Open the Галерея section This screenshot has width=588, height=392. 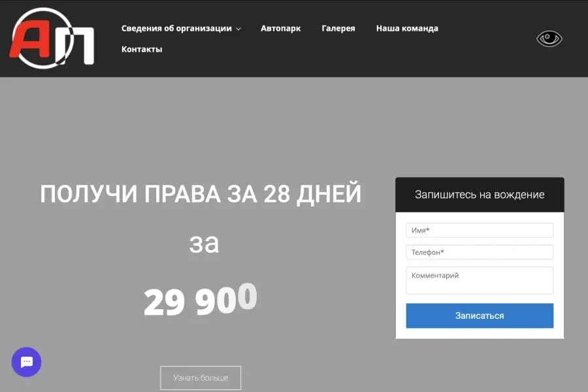coord(338,29)
